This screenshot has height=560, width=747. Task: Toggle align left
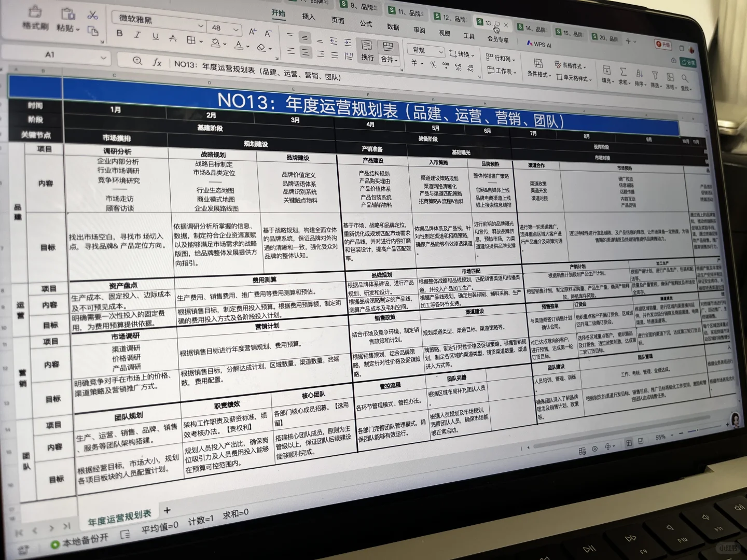291,50
